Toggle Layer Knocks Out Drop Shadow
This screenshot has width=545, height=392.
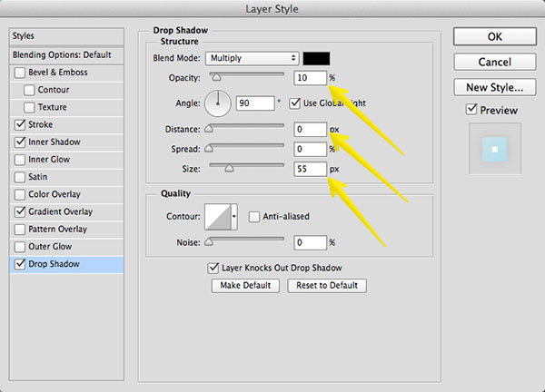tap(213, 268)
